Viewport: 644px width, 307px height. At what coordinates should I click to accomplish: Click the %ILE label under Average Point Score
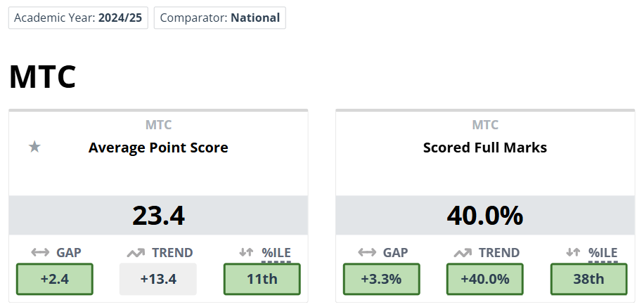(x=276, y=253)
